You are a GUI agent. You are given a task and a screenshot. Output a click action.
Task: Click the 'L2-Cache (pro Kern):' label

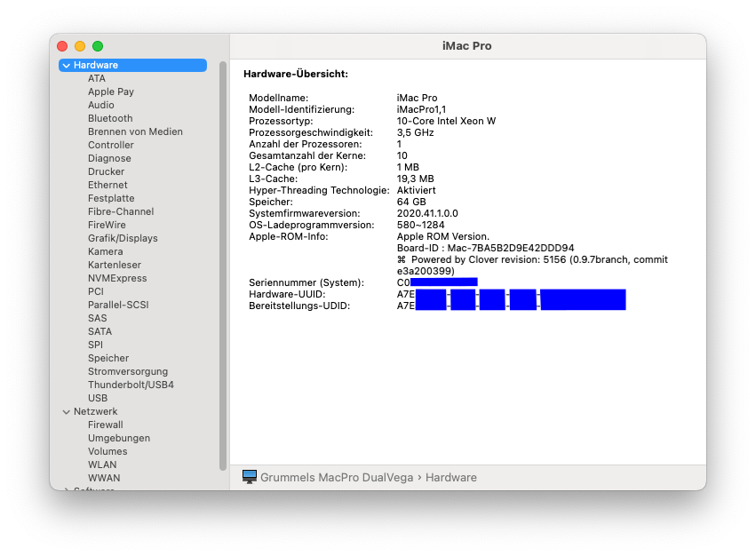click(x=298, y=167)
